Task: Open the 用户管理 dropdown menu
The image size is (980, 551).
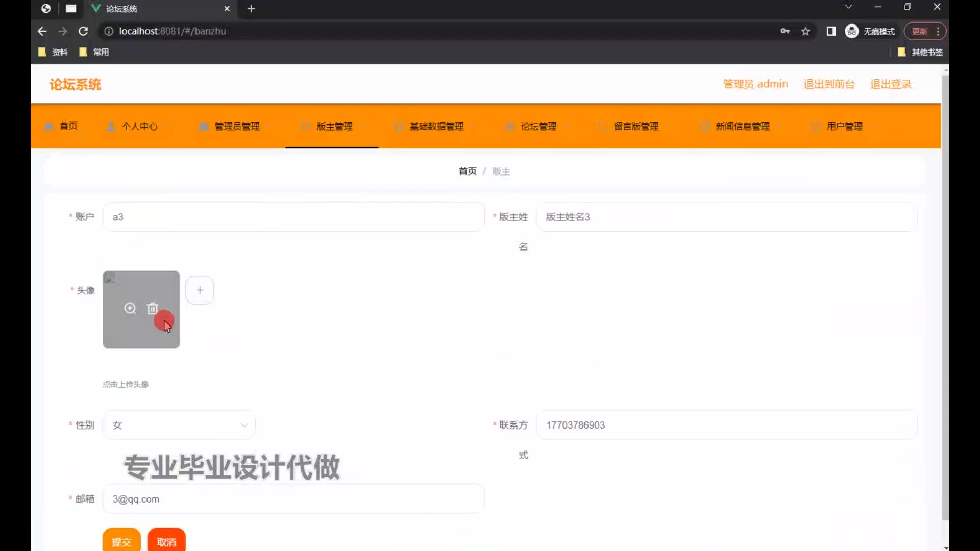Action: pos(844,127)
